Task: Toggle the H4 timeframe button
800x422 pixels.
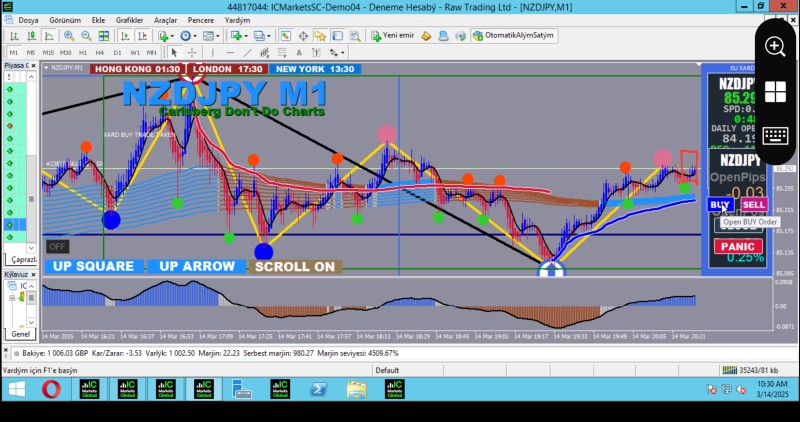Action: tap(100, 53)
